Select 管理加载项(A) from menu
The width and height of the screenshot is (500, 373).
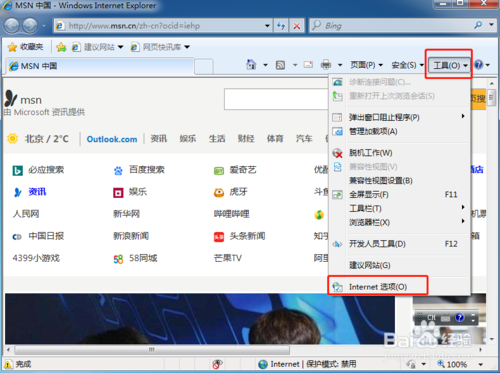[x=399, y=131]
